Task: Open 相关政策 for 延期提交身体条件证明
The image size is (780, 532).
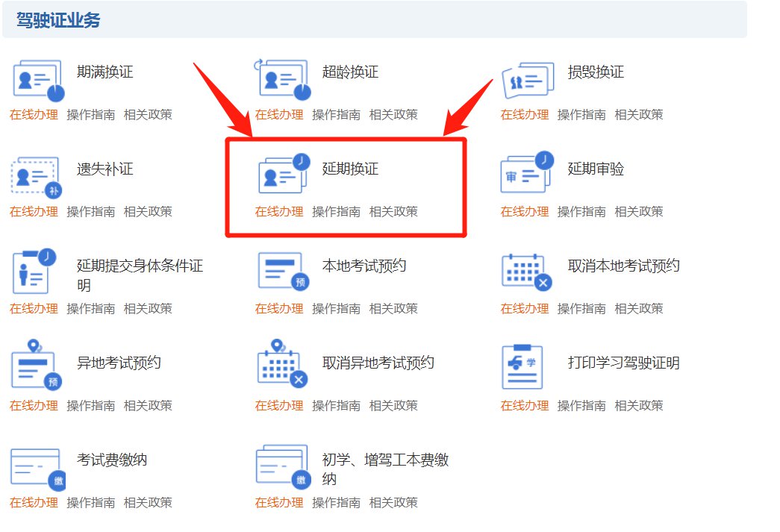Action: tap(148, 309)
